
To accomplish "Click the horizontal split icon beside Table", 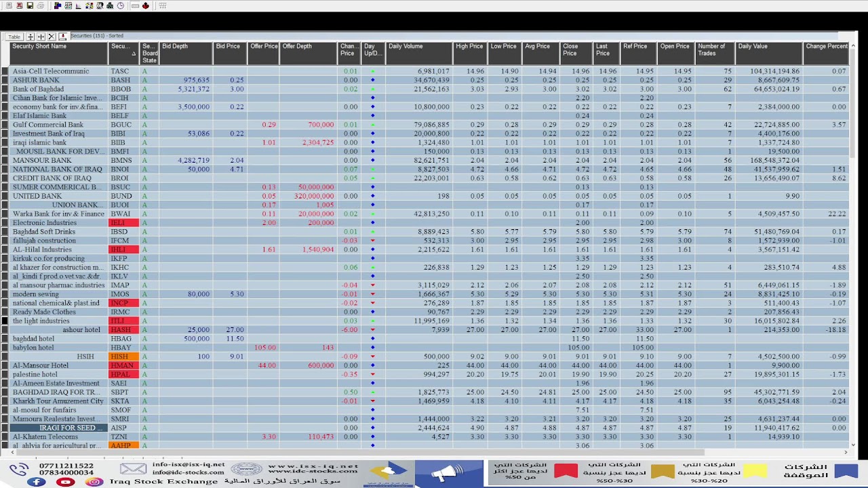I will [31, 37].
